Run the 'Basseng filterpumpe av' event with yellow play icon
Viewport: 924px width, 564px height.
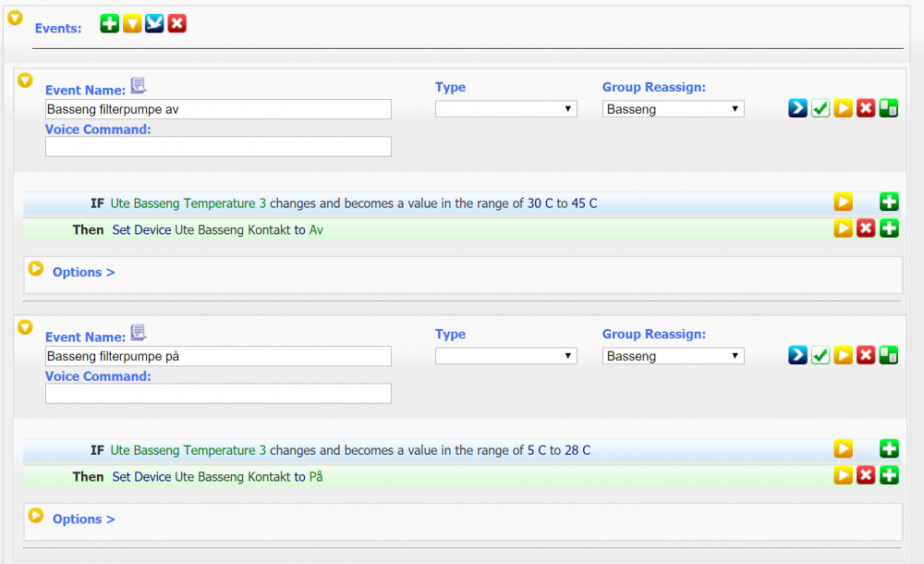click(843, 108)
